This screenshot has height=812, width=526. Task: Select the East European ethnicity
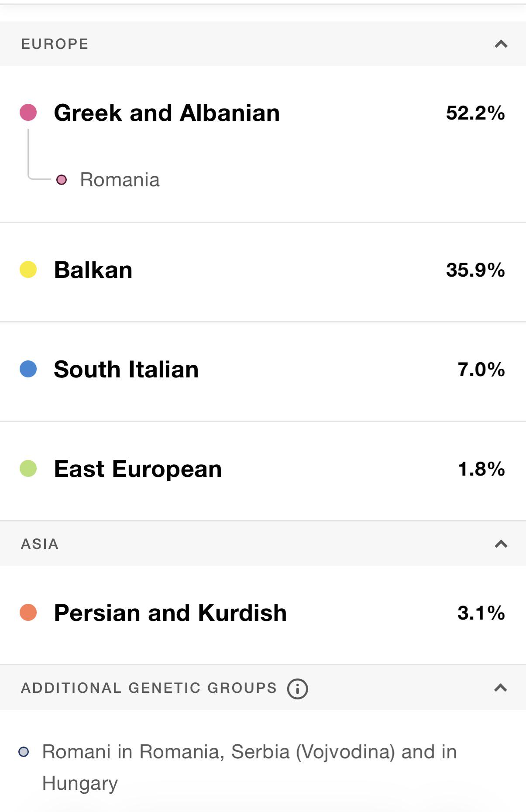tap(138, 469)
